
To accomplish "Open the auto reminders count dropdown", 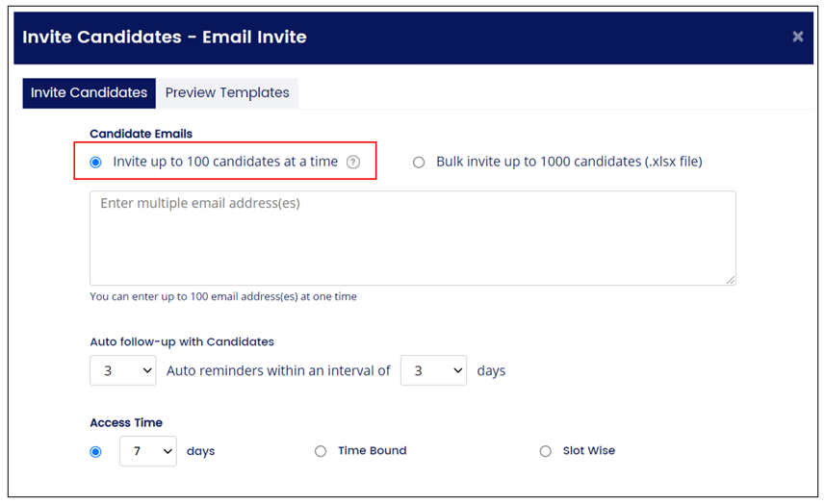I will pyautogui.click(x=122, y=370).
